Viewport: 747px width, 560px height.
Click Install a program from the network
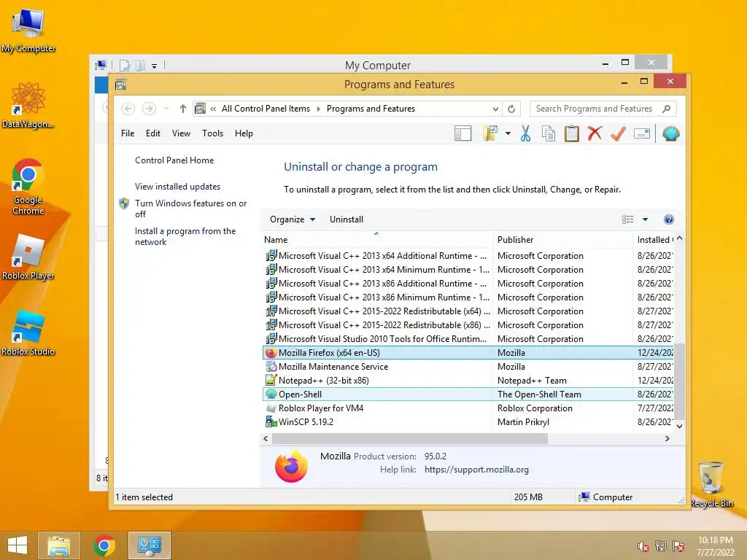tap(185, 236)
